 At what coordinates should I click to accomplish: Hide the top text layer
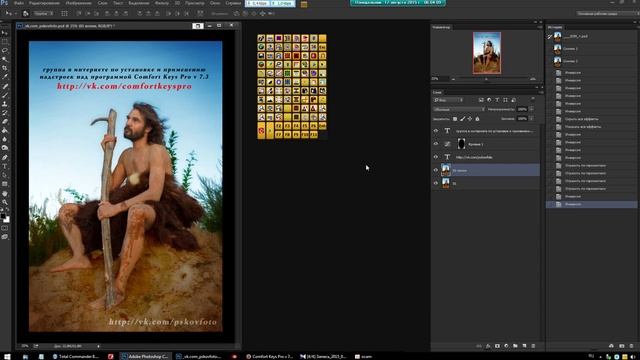436,131
